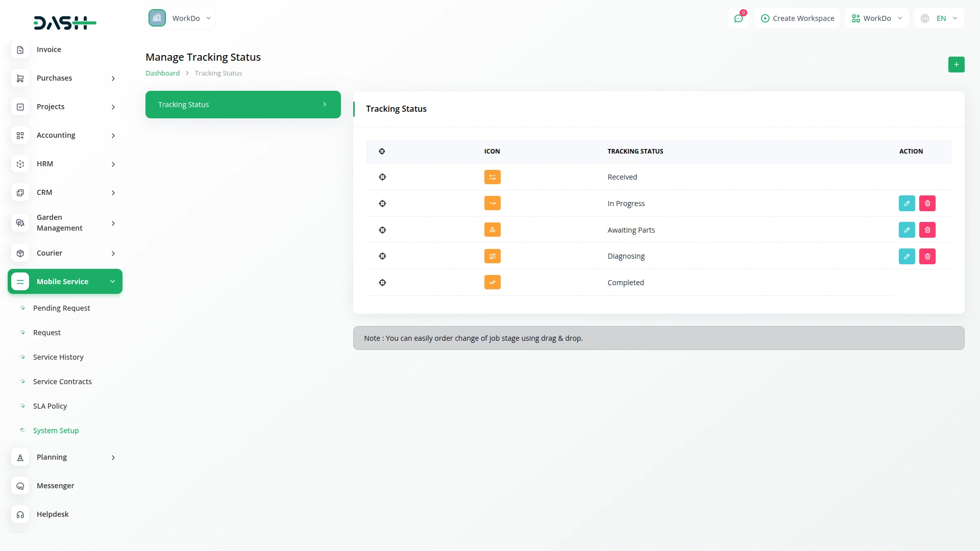The image size is (980, 551).
Task: Edit the Diagnosing tracking status
Action: point(906,256)
